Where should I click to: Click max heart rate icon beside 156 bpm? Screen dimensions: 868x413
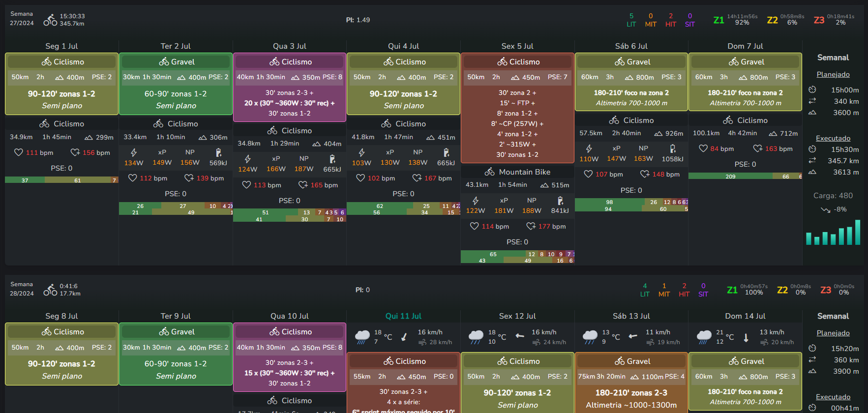point(75,152)
